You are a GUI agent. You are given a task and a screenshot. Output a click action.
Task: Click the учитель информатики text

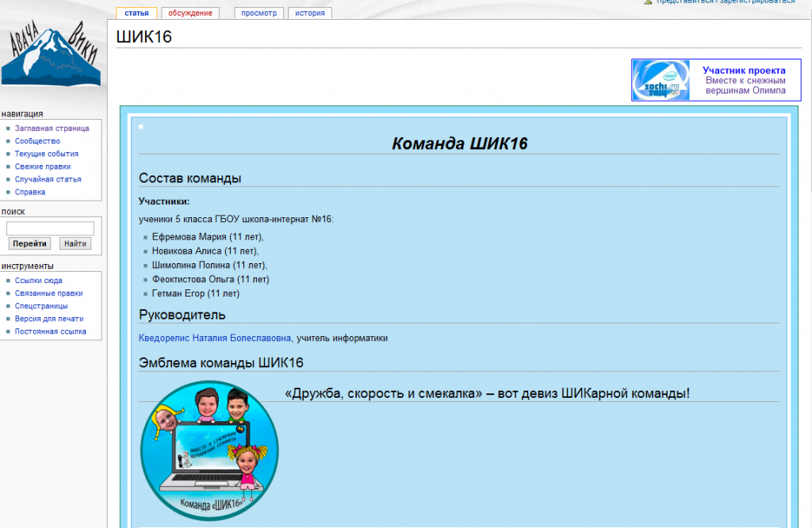(x=342, y=338)
